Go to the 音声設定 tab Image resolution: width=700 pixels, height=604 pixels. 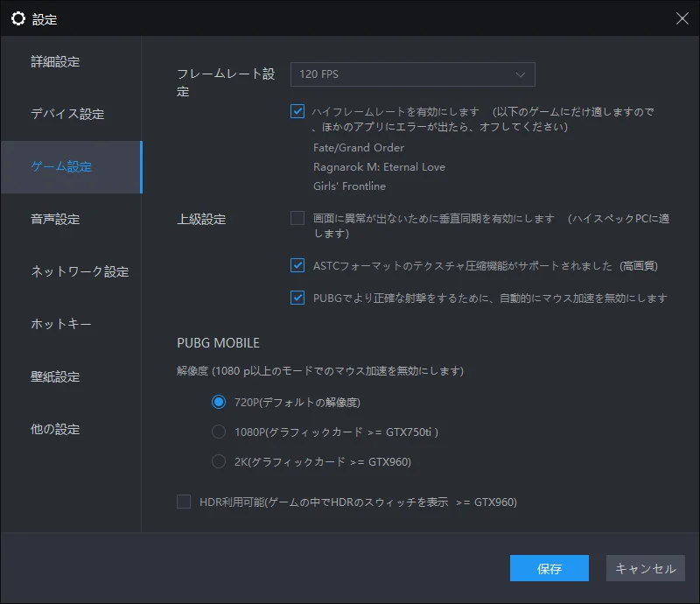click(71, 219)
